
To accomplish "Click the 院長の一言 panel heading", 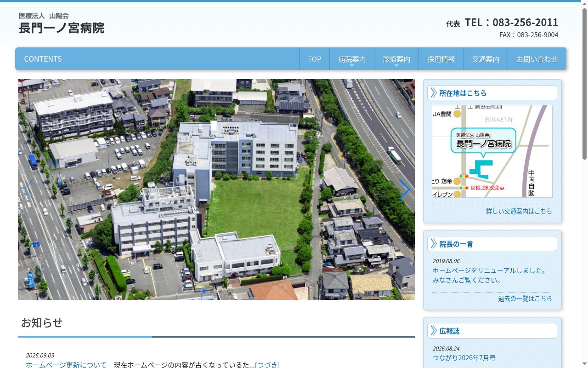I will point(492,244).
